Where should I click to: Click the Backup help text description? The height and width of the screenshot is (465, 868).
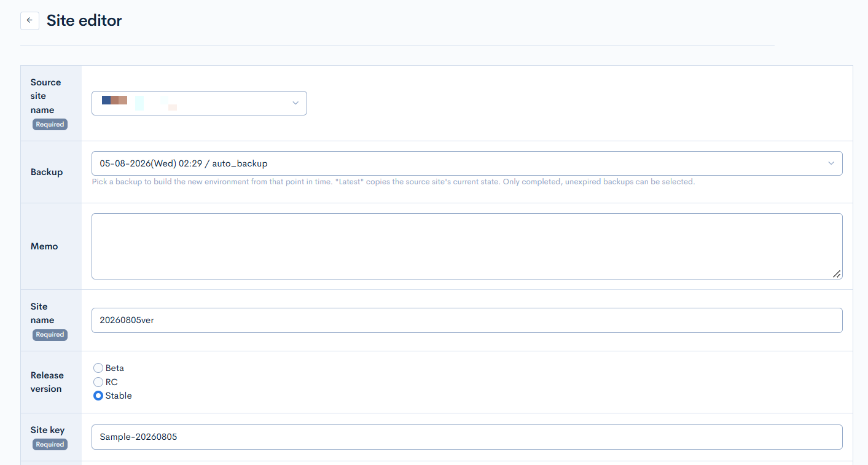coord(393,182)
